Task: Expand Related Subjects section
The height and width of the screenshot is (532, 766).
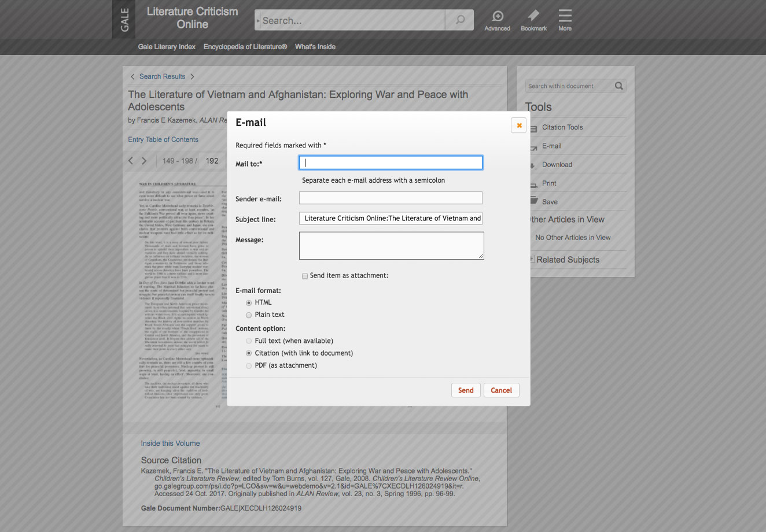Action: point(532,260)
